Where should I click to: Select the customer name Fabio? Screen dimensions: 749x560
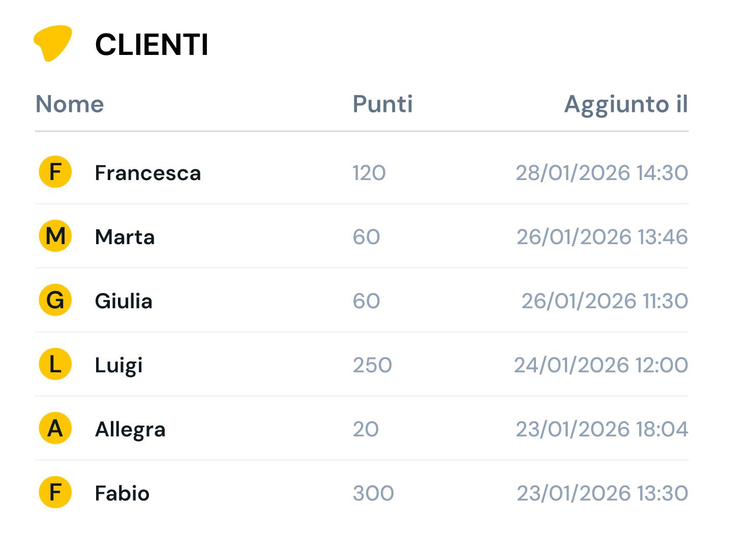pos(122,493)
